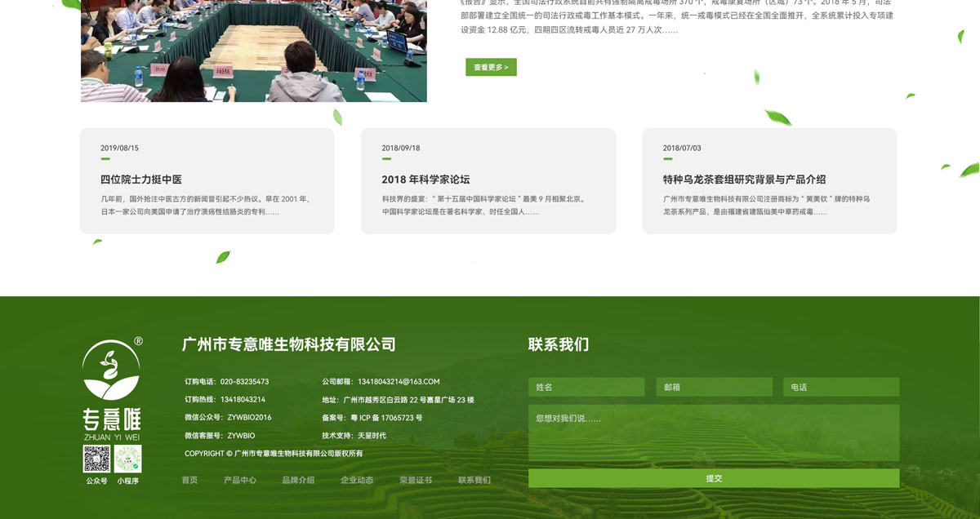Open 荣誉证书 in the footer navigation

(416, 480)
